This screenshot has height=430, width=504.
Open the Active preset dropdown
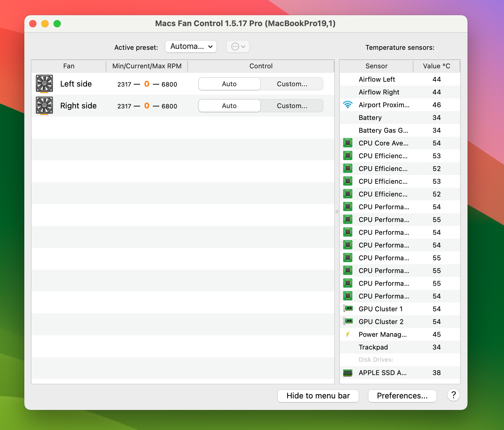(191, 46)
